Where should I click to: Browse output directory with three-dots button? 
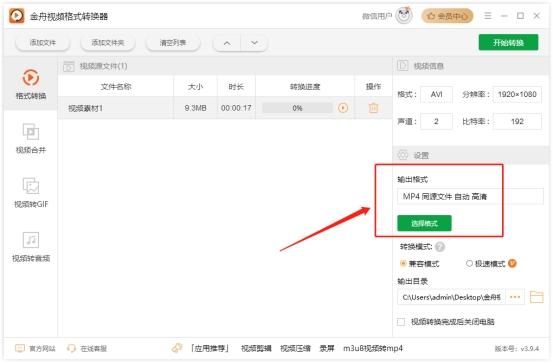click(x=515, y=297)
